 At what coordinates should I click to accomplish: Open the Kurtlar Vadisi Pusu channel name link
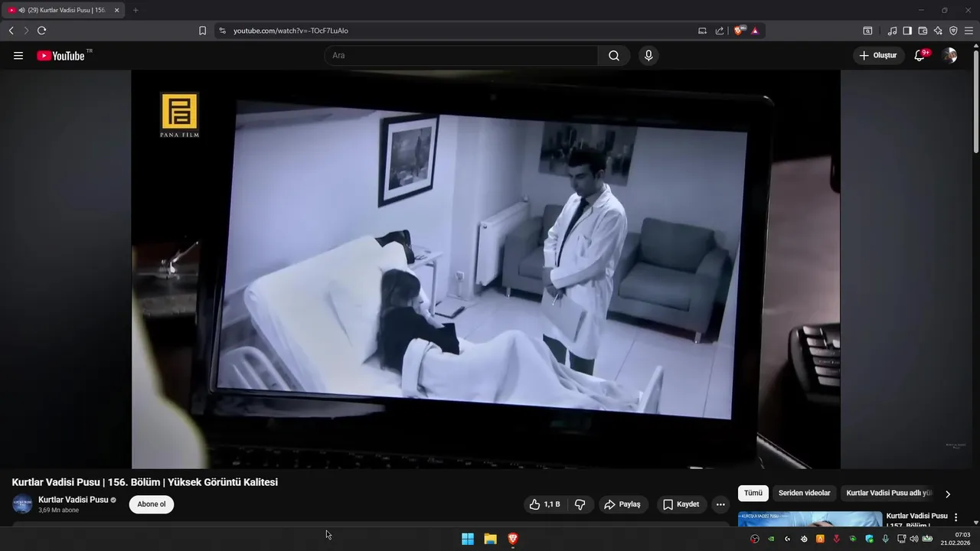click(x=73, y=500)
